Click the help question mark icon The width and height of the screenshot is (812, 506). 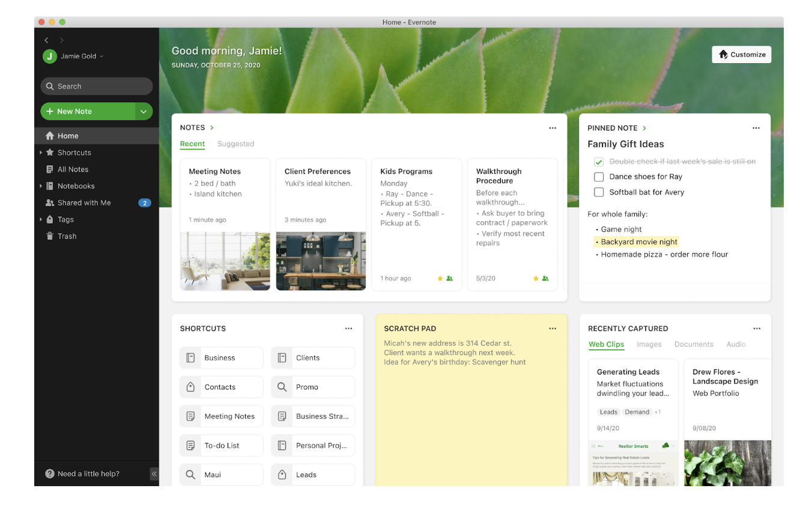pyautogui.click(x=50, y=474)
